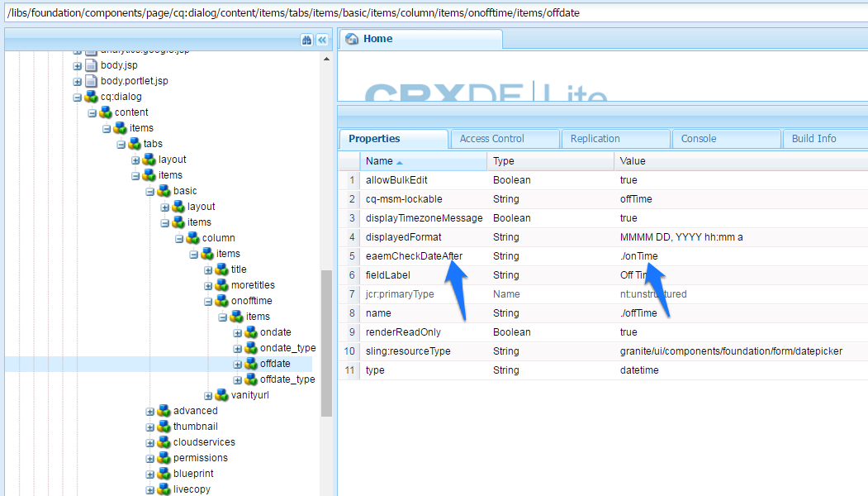
Task: Click the cq:dialog node icon
Action: tap(92, 97)
